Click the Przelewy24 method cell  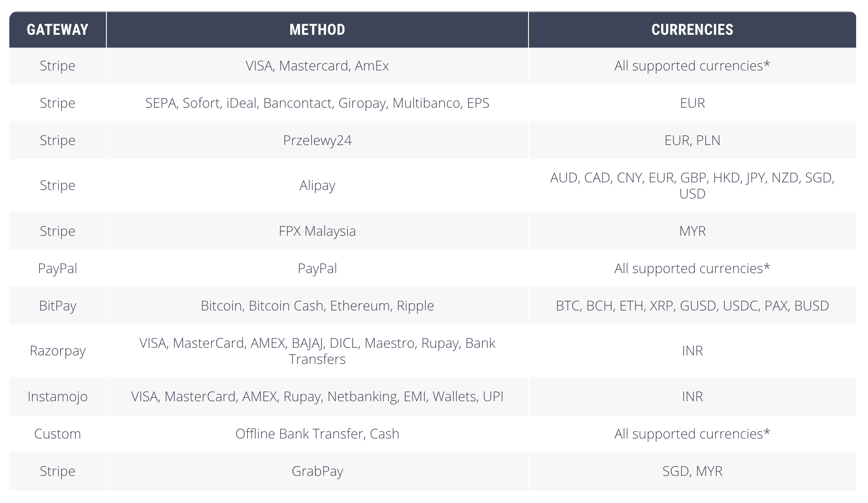(x=317, y=140)
